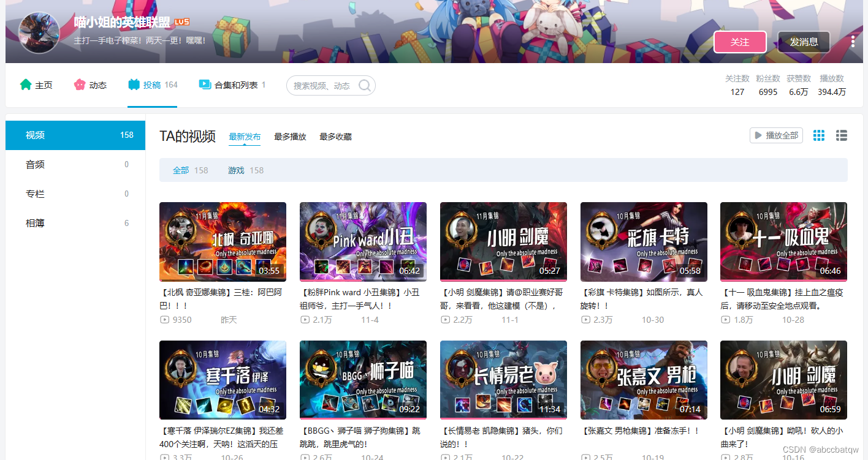
Task: Open the vertical three-dot more menu
Action: point(853,42)
